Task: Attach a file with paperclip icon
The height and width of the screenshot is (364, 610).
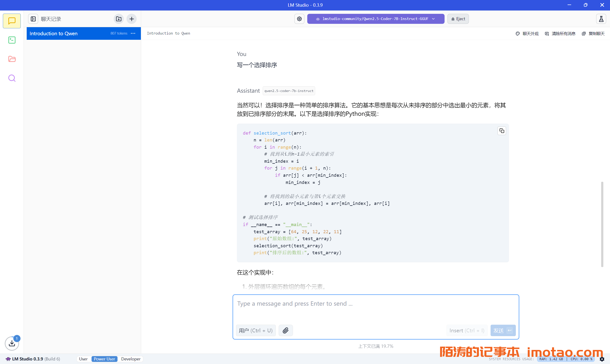Action: 286,330
